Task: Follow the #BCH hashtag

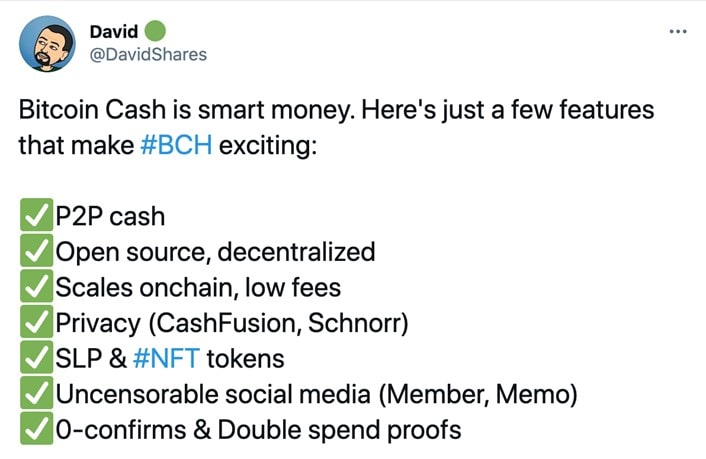Action: coord(176,145)
